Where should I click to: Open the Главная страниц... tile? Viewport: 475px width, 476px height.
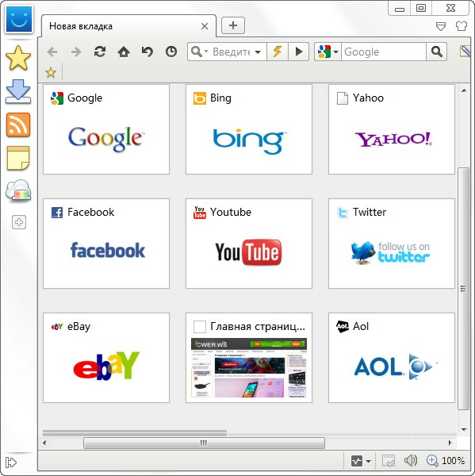pos(249,358)
